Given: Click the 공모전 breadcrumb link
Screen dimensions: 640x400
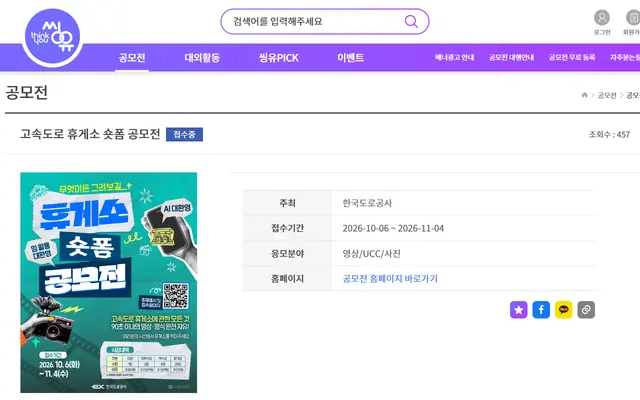Looking at the screenshot, I should pos(607,96).
